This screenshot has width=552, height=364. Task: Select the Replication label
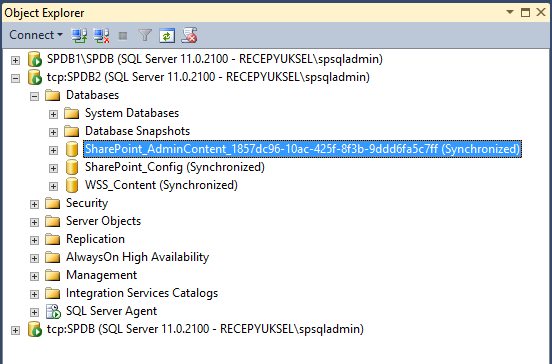click(95, 239)
